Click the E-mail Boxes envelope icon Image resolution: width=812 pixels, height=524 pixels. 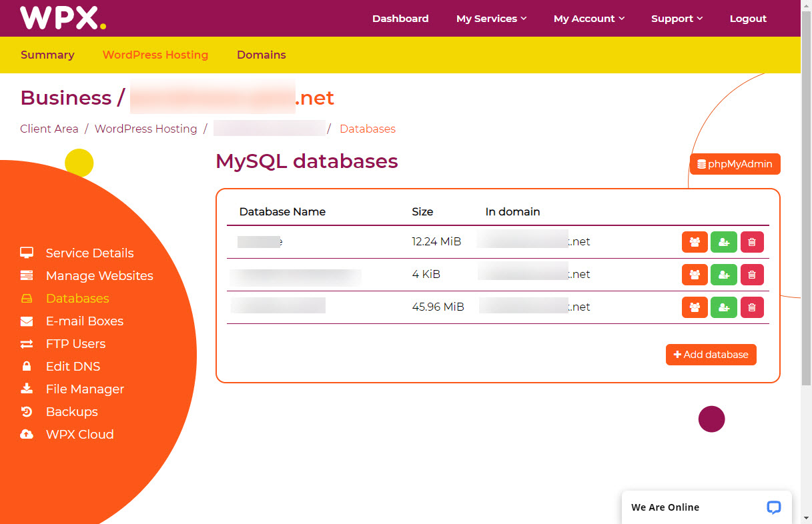(27, 321)
